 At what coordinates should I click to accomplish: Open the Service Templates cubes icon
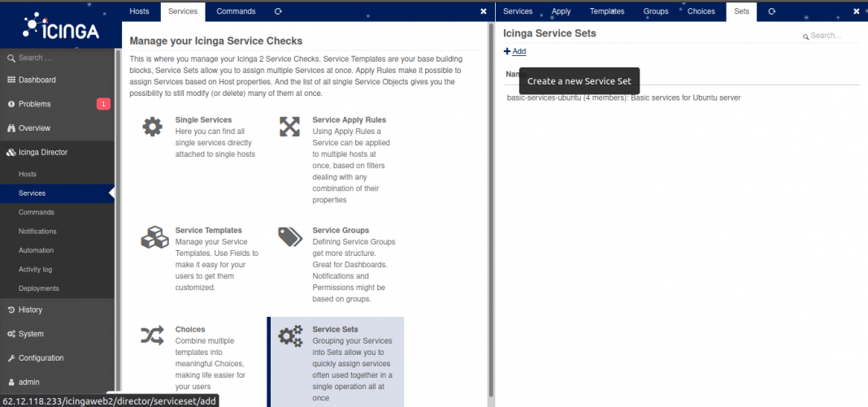coord(154,236)
